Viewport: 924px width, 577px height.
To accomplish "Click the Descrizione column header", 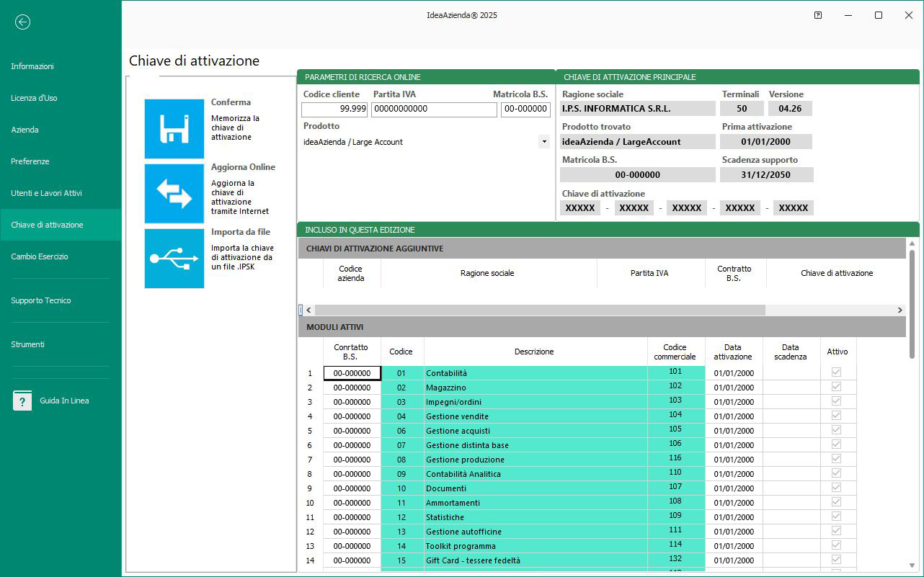I will tap(534, 352).
